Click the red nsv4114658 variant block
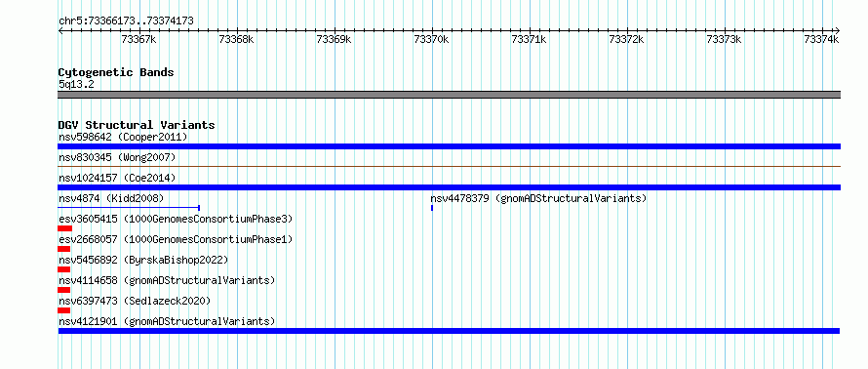The height and width of the screenshot is (369, 868). pos(64,290)
